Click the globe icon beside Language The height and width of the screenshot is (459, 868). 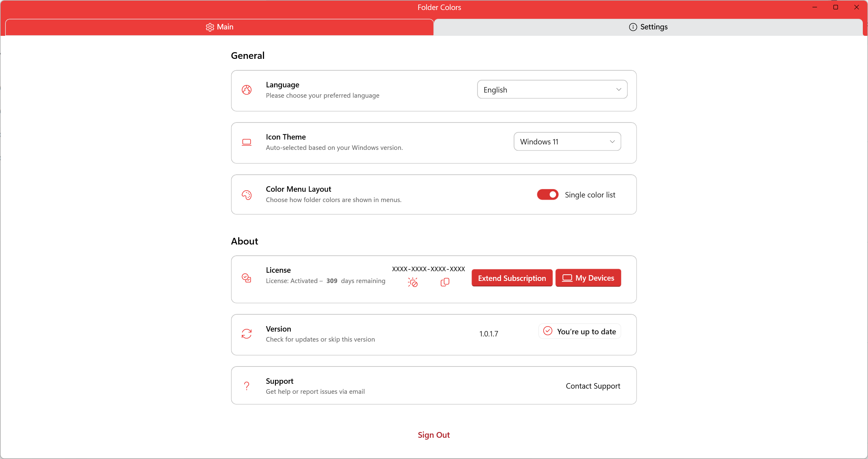[247, 90]
